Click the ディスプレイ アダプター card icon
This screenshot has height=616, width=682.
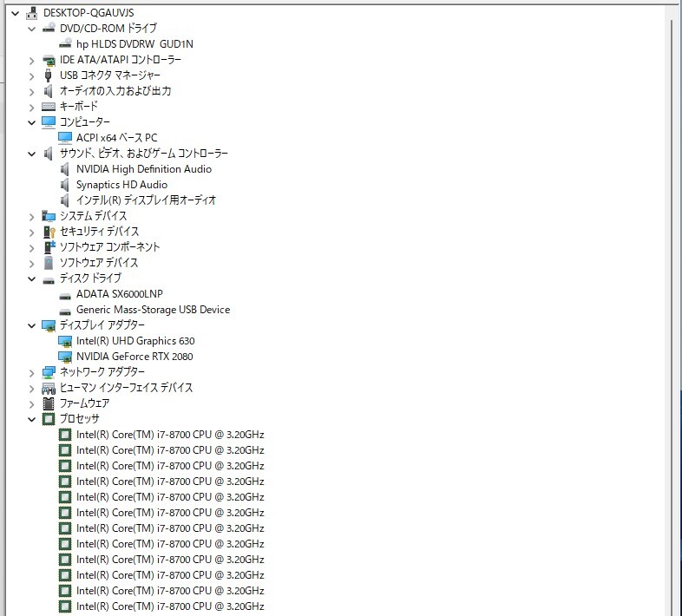point(49,326)
